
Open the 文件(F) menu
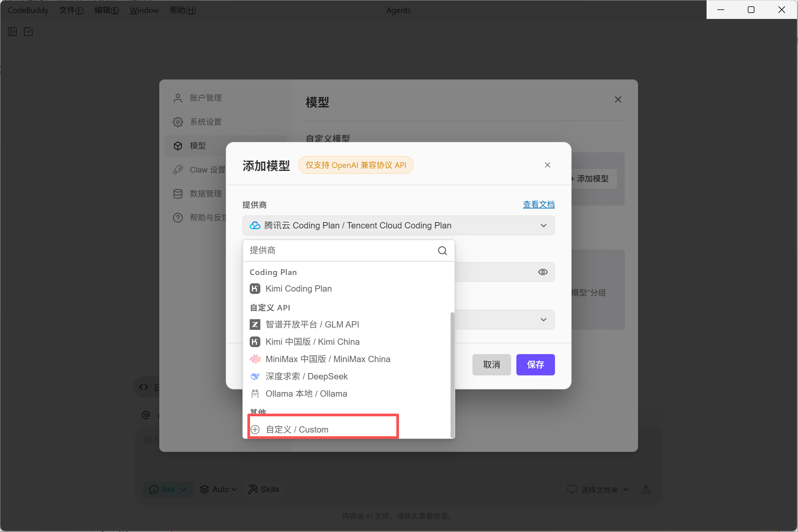[71, 10]
